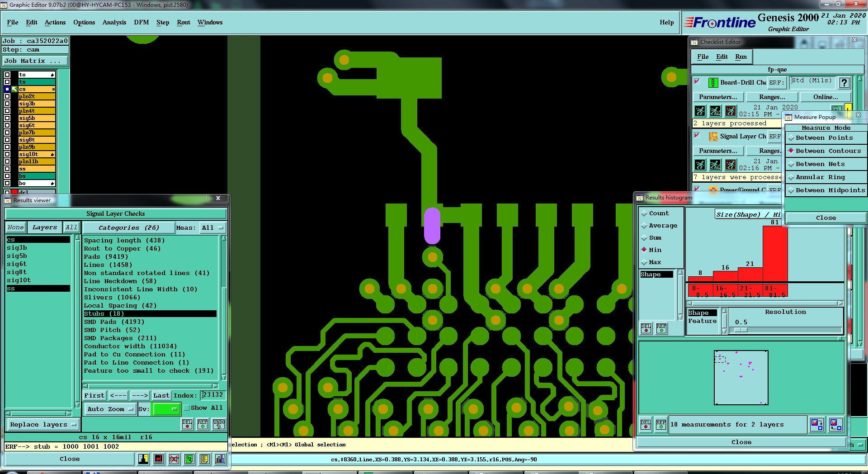Click First in Results viewer navigation

(x=94, y=395)
